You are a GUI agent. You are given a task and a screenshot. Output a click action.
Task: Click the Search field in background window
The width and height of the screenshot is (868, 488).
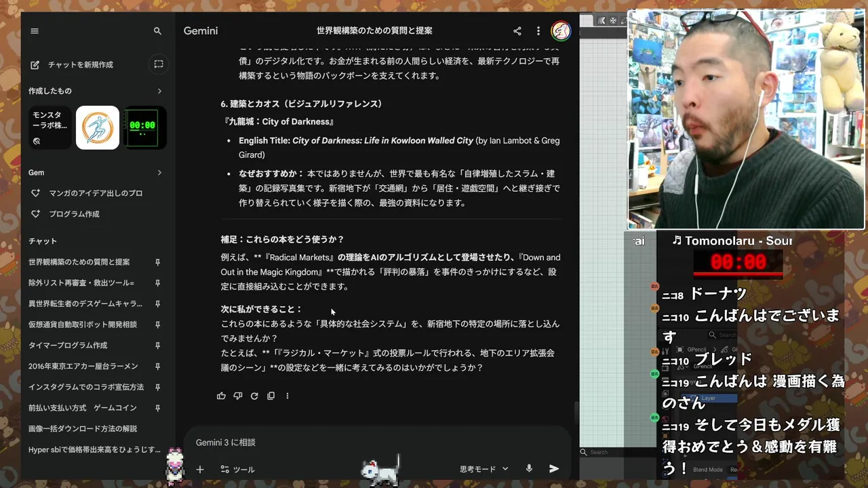tap(617, 452)
